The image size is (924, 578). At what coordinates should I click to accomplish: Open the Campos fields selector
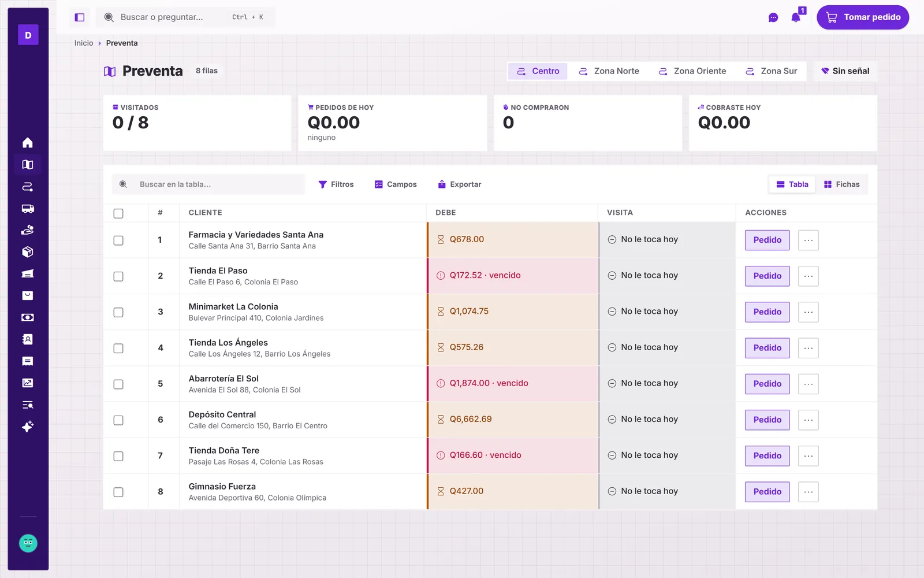point(396,184)
